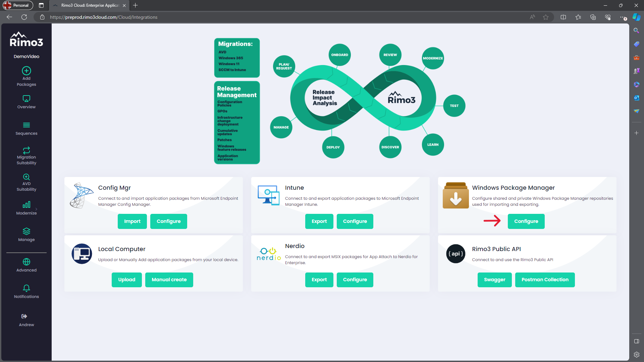Go to Sequences in the sidebar
Image resolution: width=644 pixels, height=362 pixels.
26,129
